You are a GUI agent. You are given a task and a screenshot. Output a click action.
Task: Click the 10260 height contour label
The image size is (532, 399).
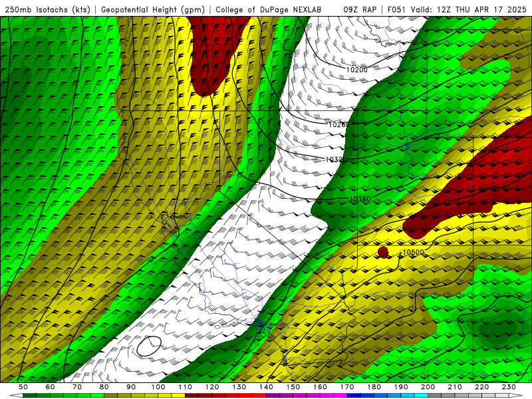point(338,124)
